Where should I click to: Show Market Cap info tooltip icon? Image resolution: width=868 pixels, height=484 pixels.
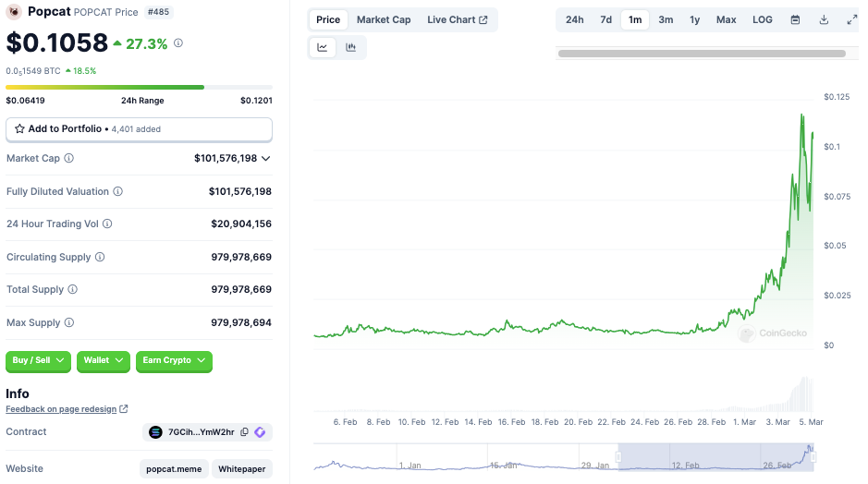pyautogui.click(x=68, y=158)
